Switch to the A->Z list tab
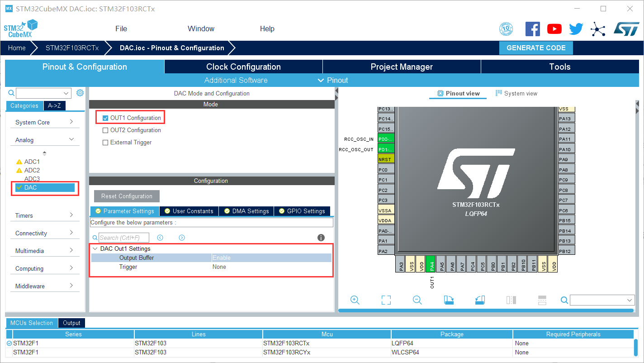The height and width of the screenshot is (363, 644). tap(54, 105)
